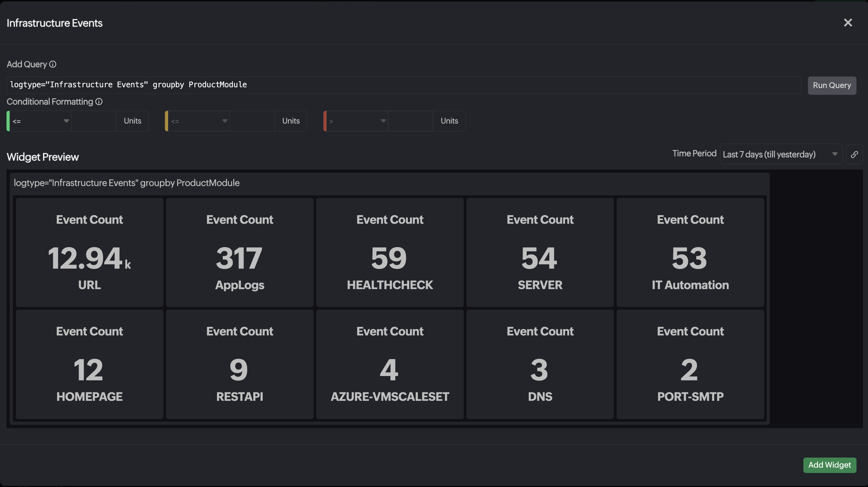868x487 pixels.
Task: Click the copy link icon beside Time Period
Action: click(854, 154)
